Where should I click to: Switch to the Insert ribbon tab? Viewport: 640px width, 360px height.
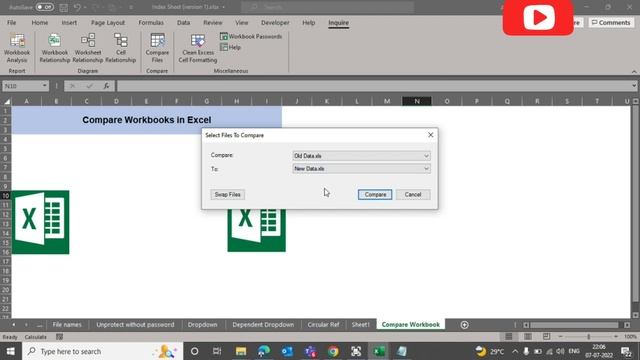click(x=69, y=23)
